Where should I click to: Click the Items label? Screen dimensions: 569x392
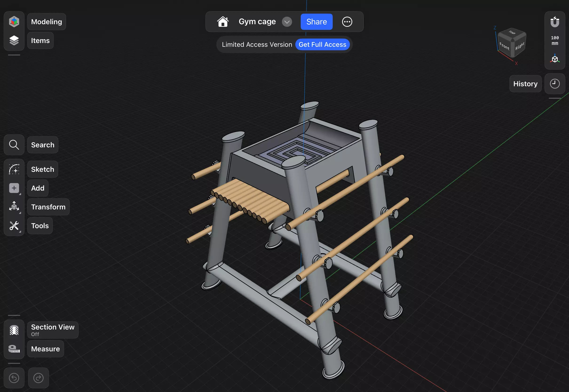(x=40, y=40)
